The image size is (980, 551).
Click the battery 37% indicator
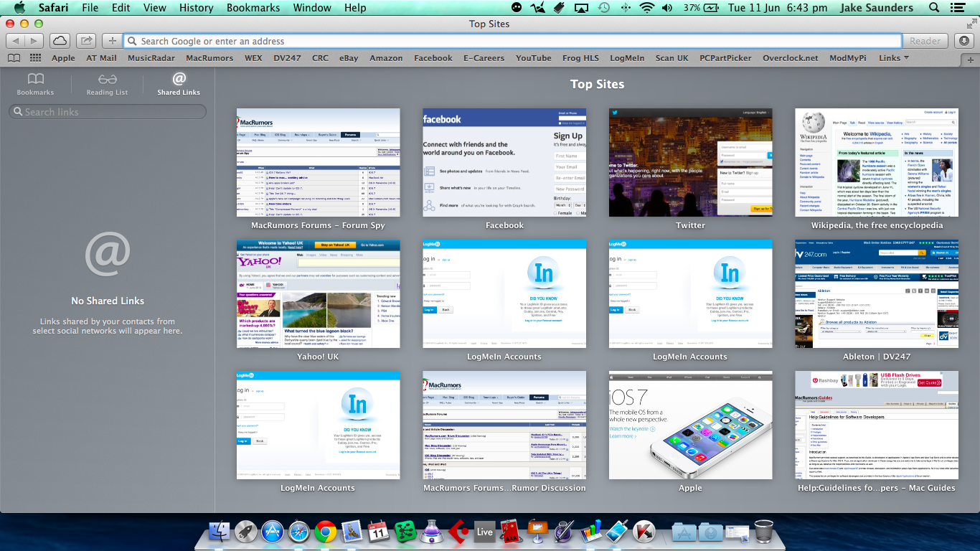coord(700,8)
